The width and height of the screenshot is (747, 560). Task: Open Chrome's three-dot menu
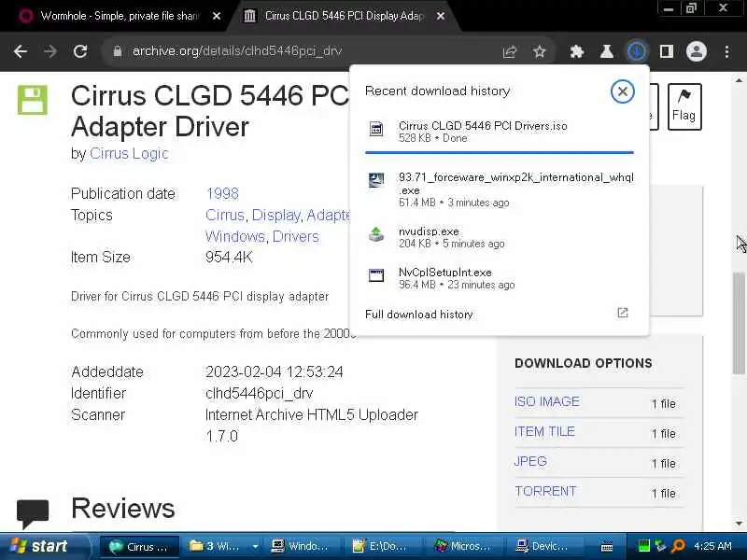tap(726, 51)
